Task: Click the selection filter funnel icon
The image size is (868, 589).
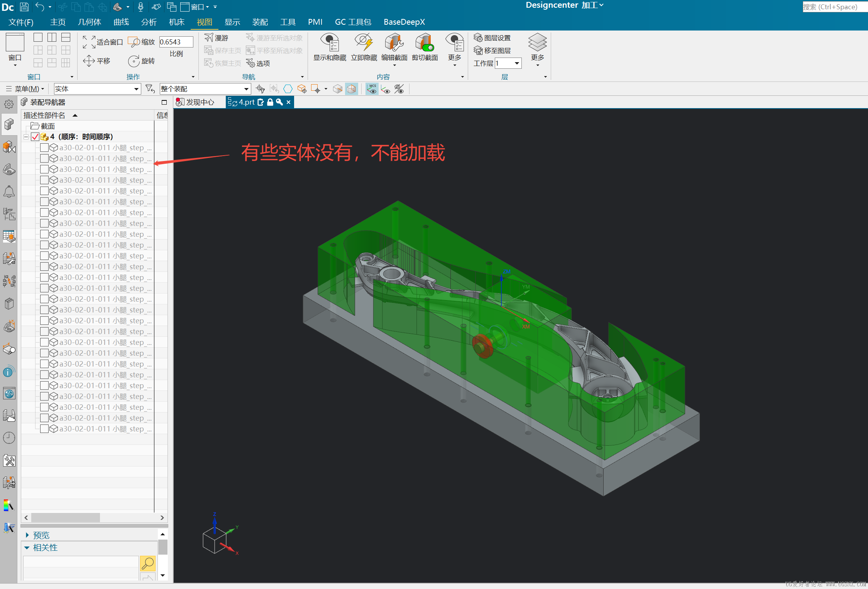Action: (x=150, y=89)
